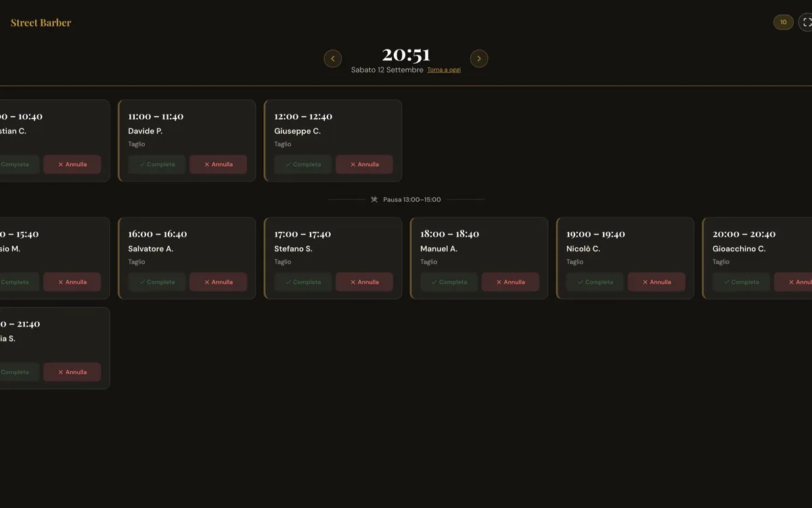Select the "12:00 – 12:40" time slot text
The image size is (812, 508).
303,117
